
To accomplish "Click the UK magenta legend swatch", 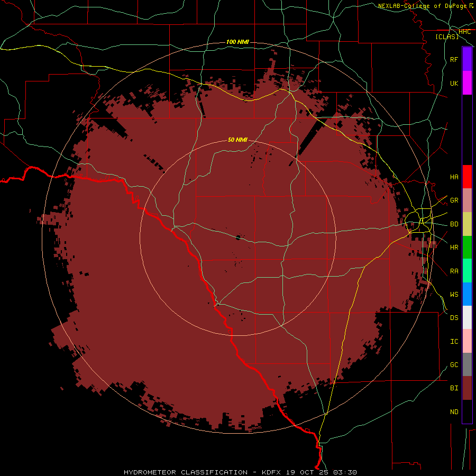I will click(467, 83).
